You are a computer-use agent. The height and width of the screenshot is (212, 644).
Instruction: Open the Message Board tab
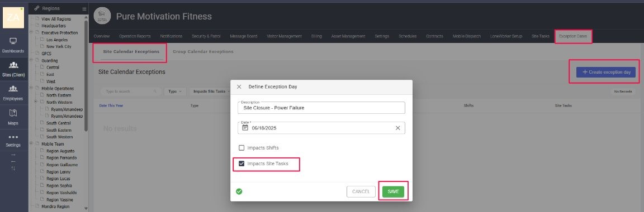pos(244,36)
